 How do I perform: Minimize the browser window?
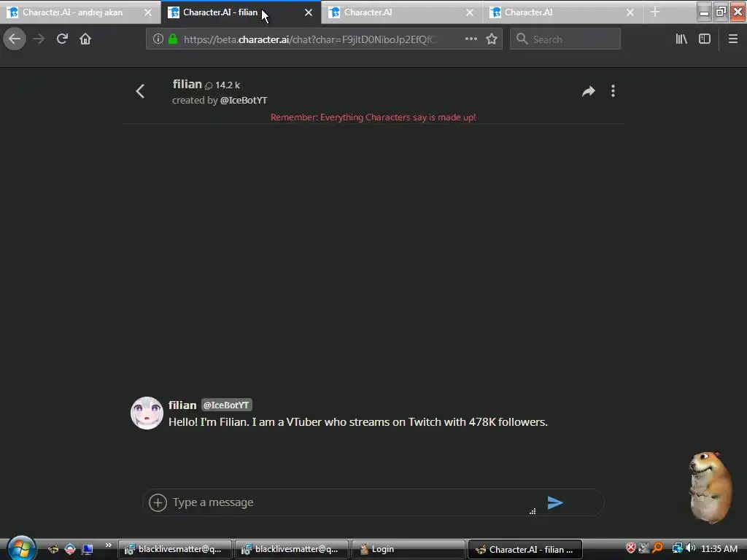pyautogui.click(x=704, y=12)
